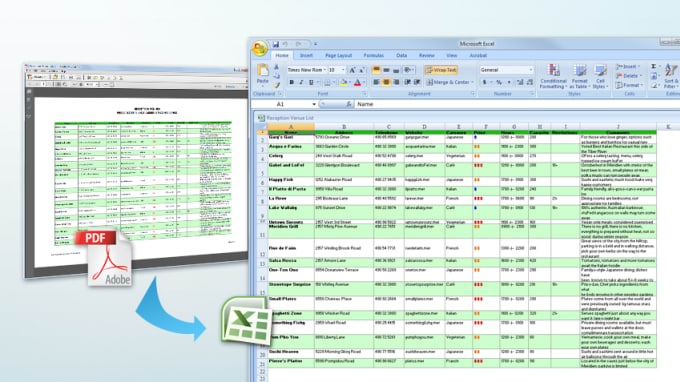
Task: Select row 3 header
Action: pyautogui.click(x=262, y=149)
